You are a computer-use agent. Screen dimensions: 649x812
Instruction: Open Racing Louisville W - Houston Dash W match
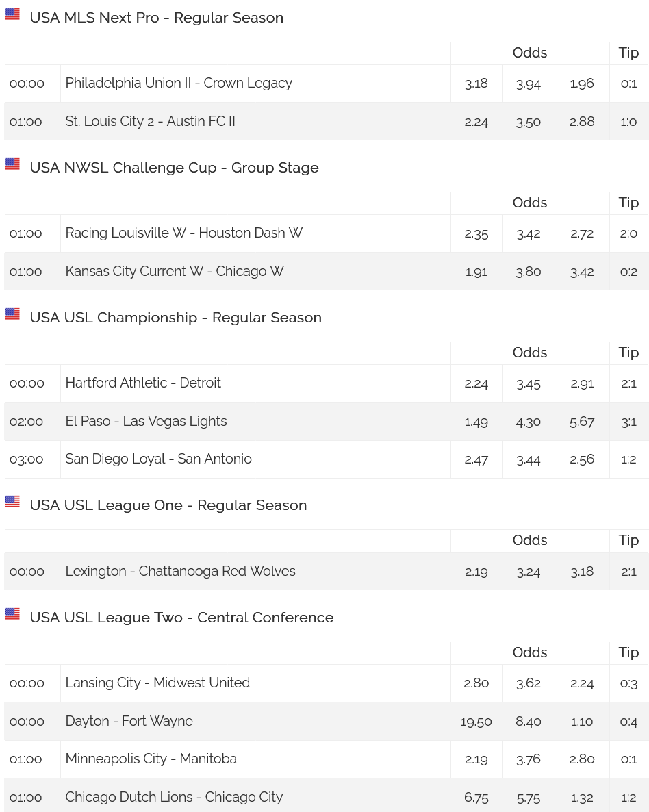pyautogui.click(x=184, y=233)
